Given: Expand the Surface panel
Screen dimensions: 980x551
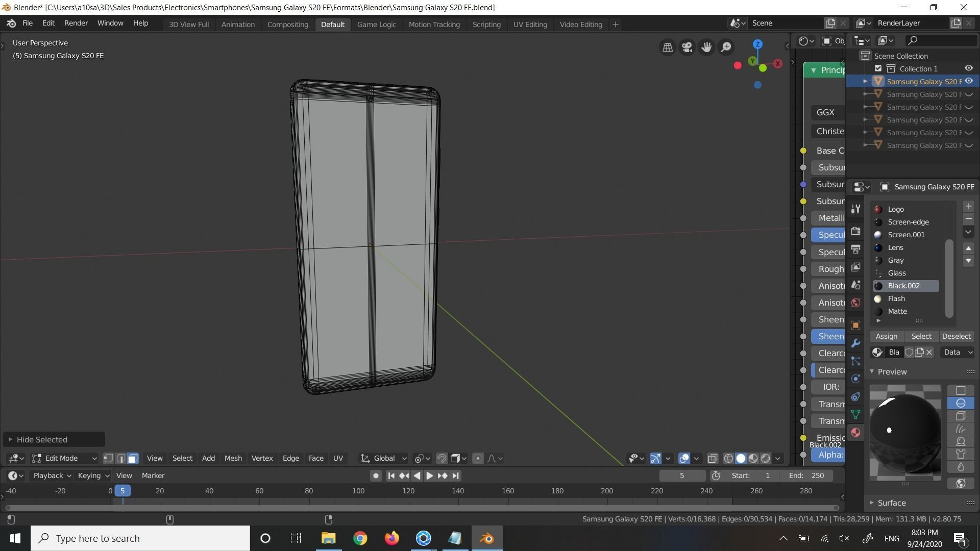Looking at the screenshot, I should [x=891, y=503].
